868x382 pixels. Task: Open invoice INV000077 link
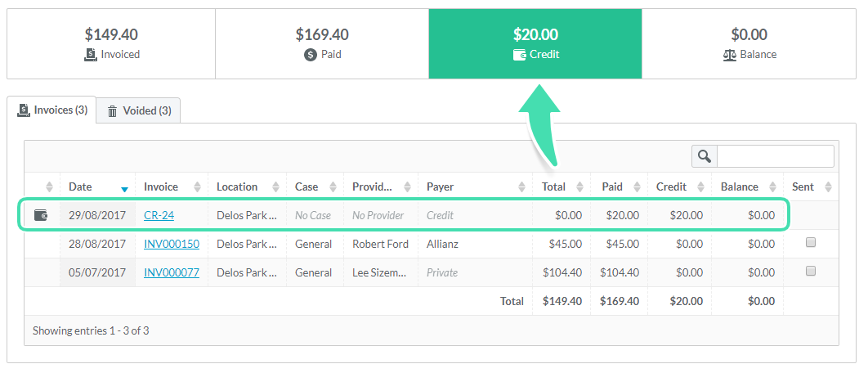(172, 273)
